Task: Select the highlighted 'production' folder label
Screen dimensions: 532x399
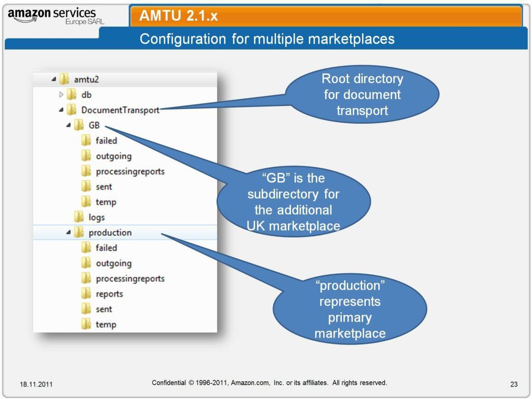Action: (x=110, y=233)
